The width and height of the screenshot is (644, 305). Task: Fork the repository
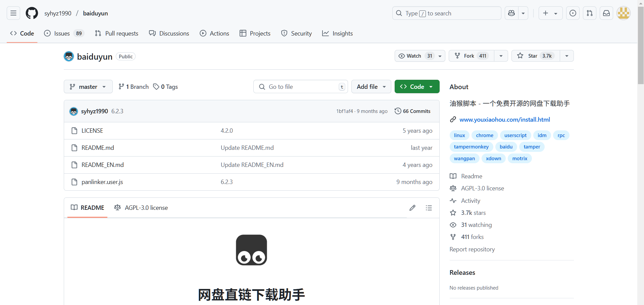pos(471,56)
